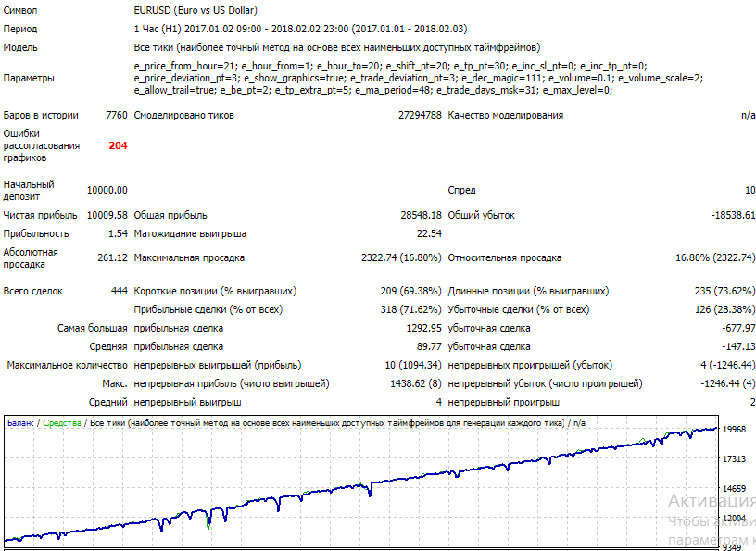The height and width of the screenshot is (551, 756).
Task: Click the net profit value 10009.58
Action: [107, 215]
